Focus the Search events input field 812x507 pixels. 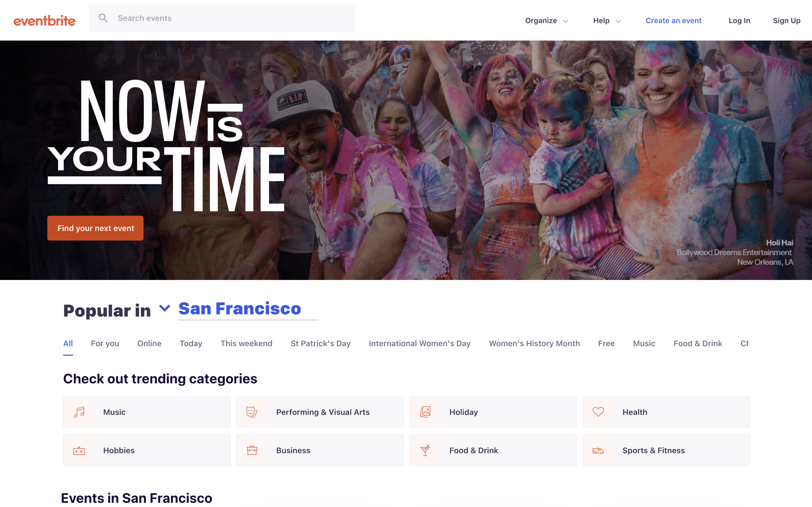(x=231, y=18)
